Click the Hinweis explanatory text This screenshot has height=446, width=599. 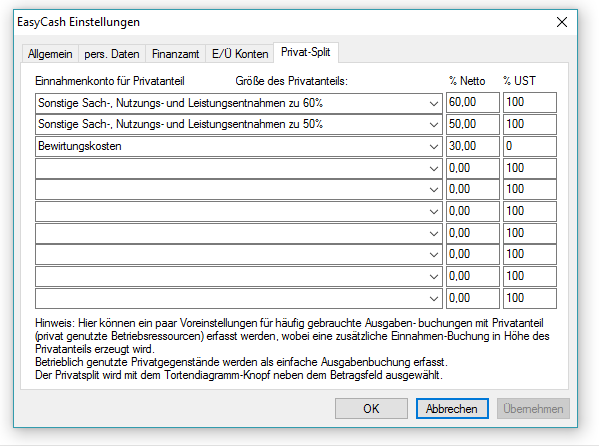point(292,349)
